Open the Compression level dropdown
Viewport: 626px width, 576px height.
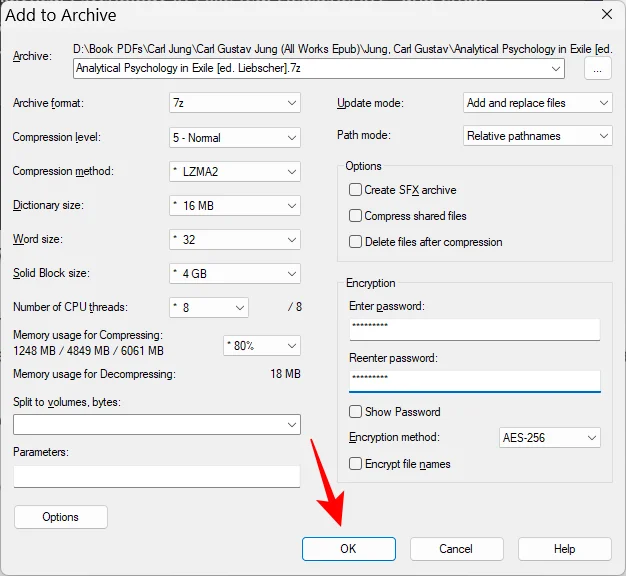point(235,138)
